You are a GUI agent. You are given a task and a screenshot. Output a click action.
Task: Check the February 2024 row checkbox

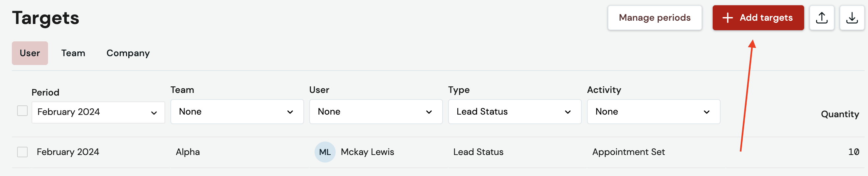coord(22,152)
